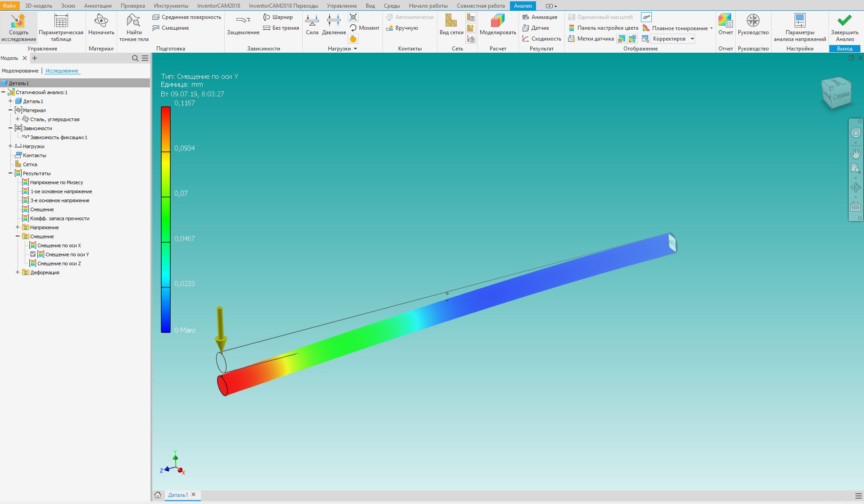Expand the Напряжение results folder
The height and width of the screenshot is (504, 864).
pyautogui.click(x=18, y=227)
